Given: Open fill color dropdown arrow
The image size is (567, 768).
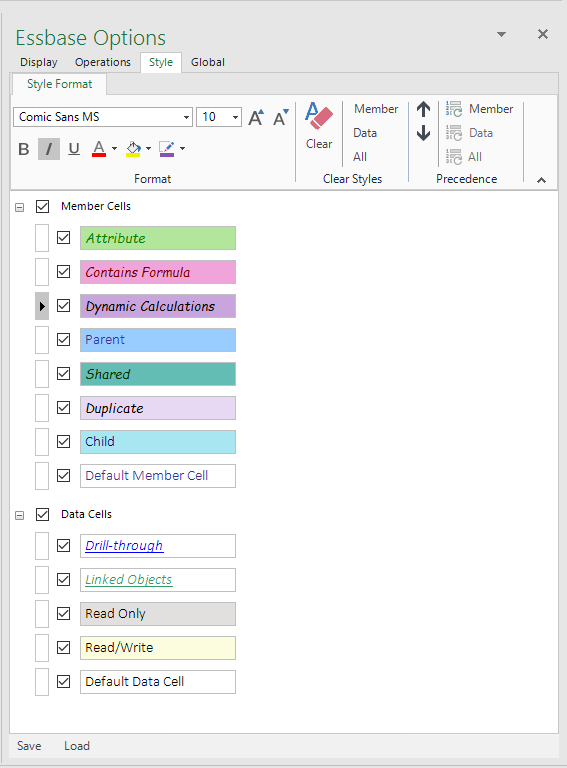Looking at the screenshot, I should 148,148.
